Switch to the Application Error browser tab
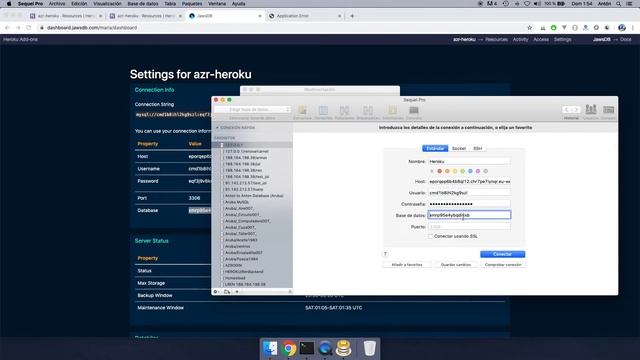 click(x=304, y=16)
